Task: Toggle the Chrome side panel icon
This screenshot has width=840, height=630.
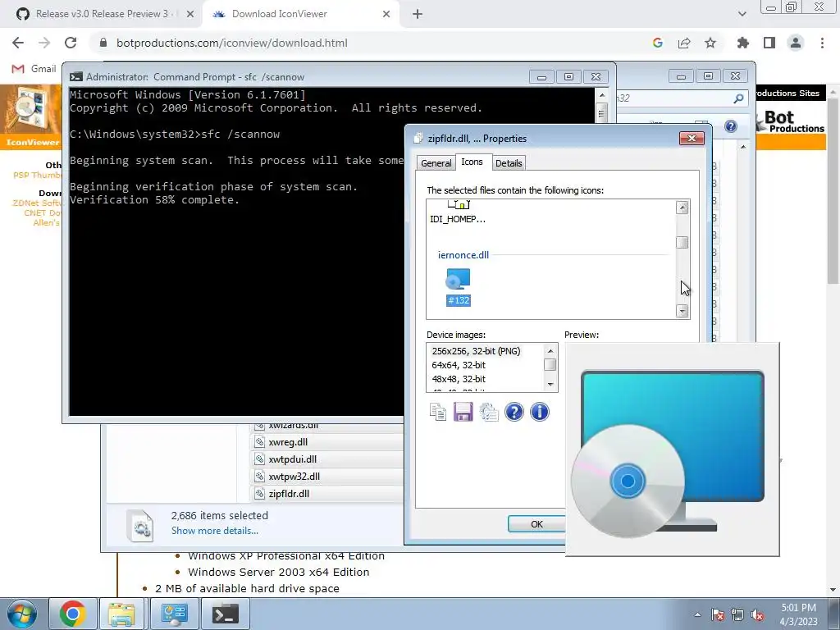Action: [769, 43]
